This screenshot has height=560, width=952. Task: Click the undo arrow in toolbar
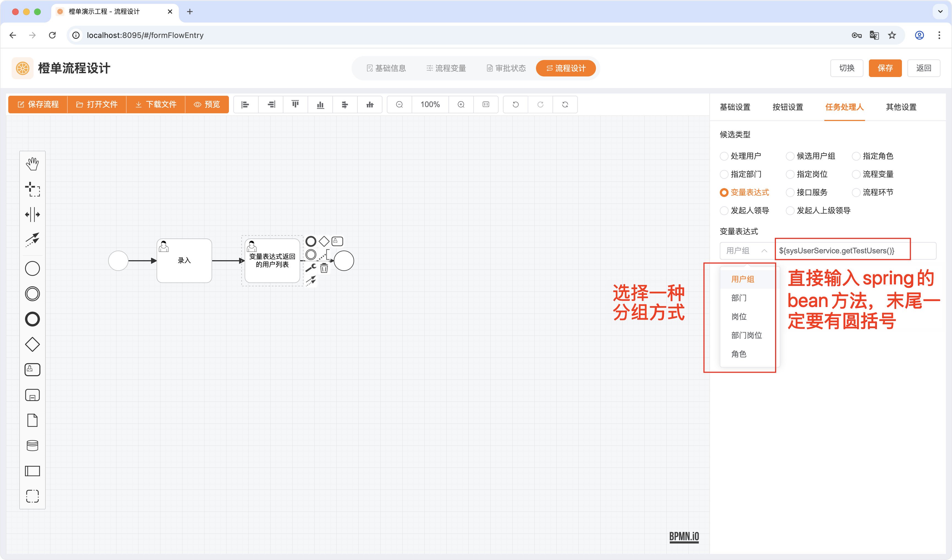(515, 105)
